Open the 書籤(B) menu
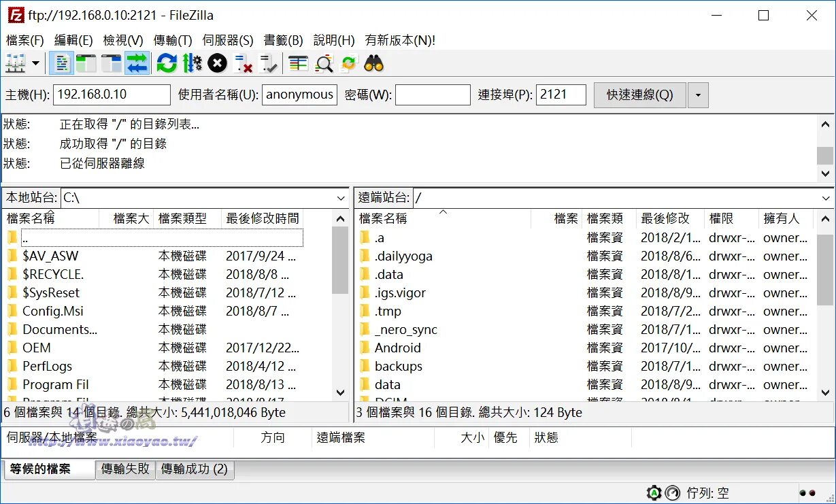The image size is (836, 504). pos(283,40)
